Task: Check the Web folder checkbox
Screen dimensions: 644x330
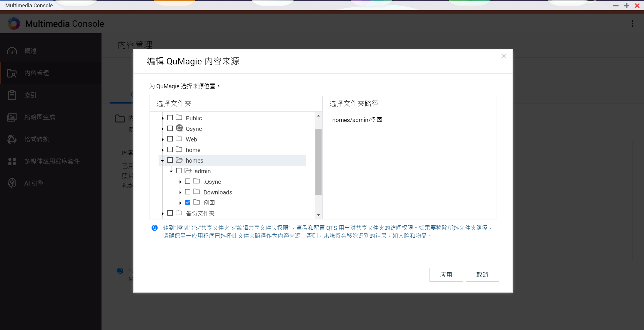Action: 170,139
